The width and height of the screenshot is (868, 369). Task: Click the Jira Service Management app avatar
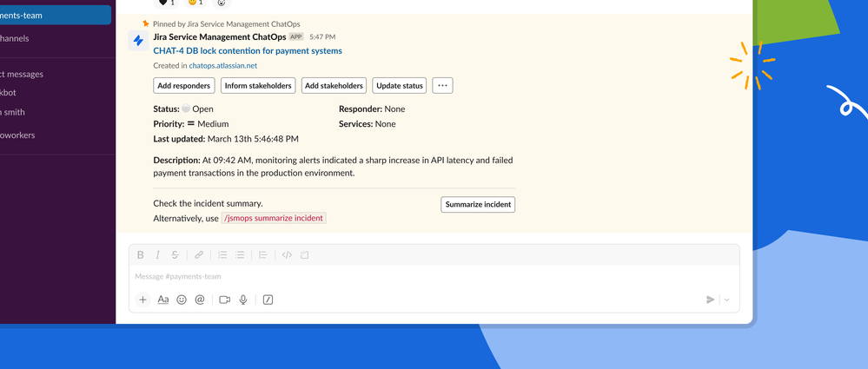point(138,41)
